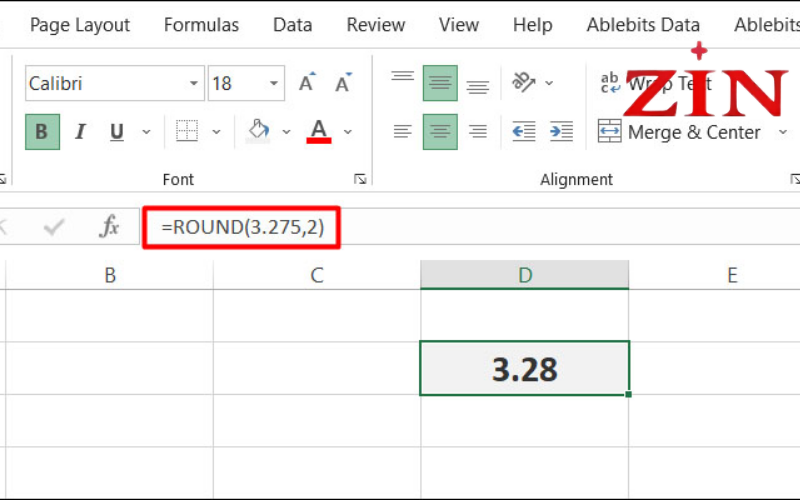Expand fill color options arrow

[286, 132]
